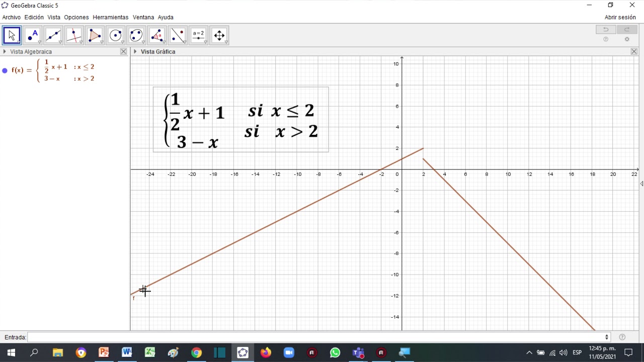This screenshot has height=362, width=644.
Task: Open the Herramientas menu
Action: pos(111,17)
